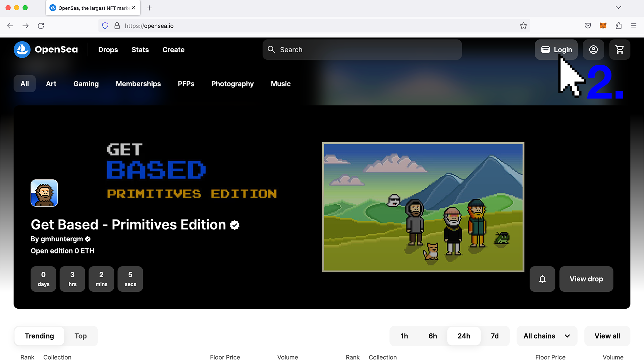Go forward with the forward arrow

(x=25, y=26)
